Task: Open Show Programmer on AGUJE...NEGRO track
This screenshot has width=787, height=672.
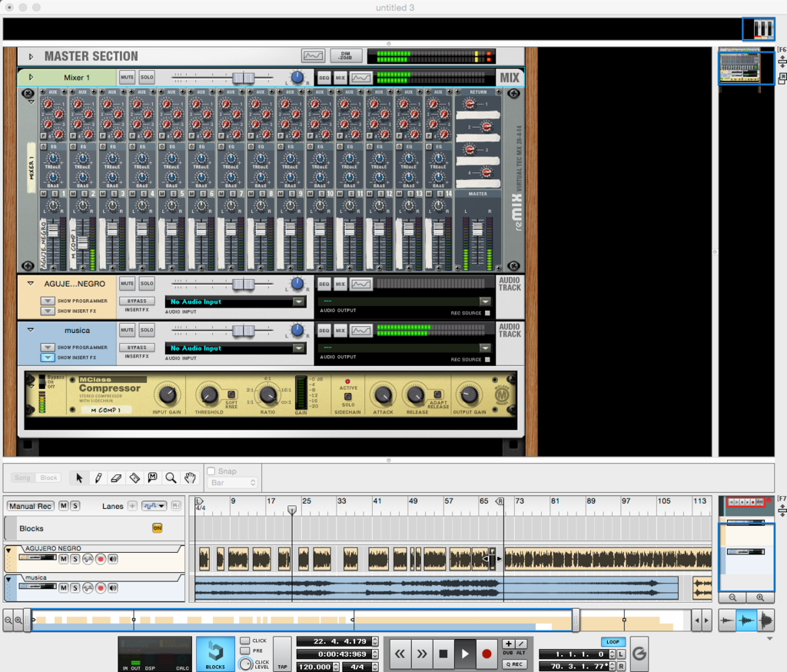Action: (48, 301)
